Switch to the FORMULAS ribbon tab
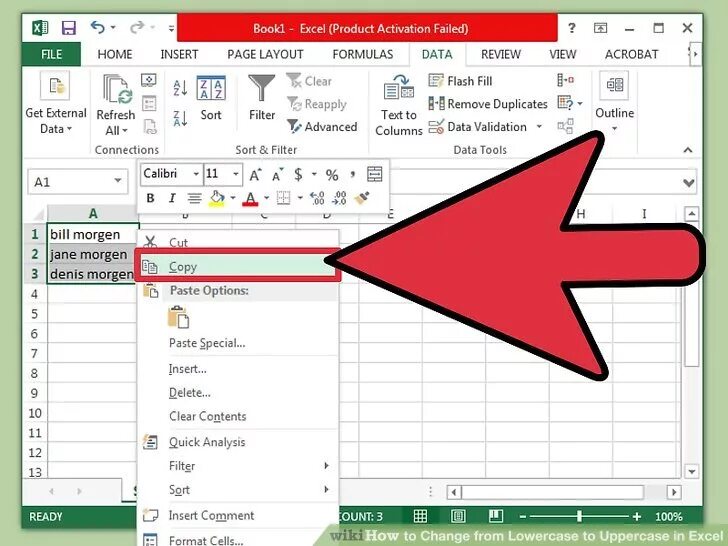Viewport: 728px width, 546px height. tap(363, 54)
